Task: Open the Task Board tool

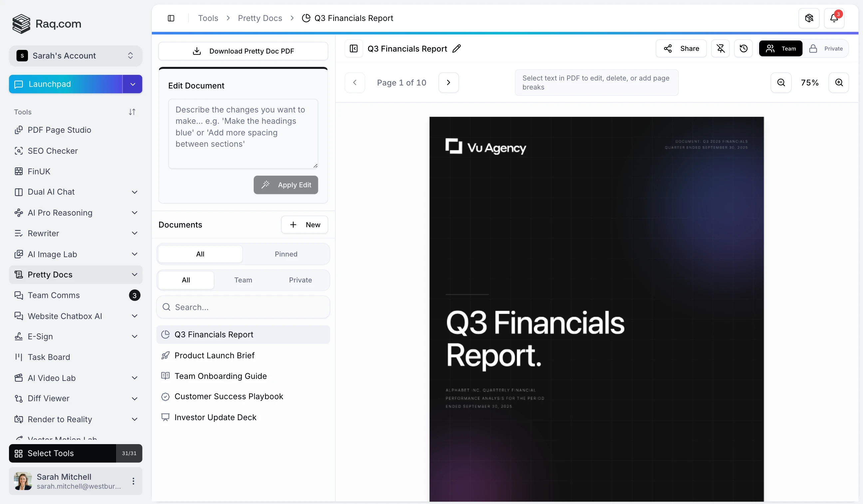Action: [48, 357]
